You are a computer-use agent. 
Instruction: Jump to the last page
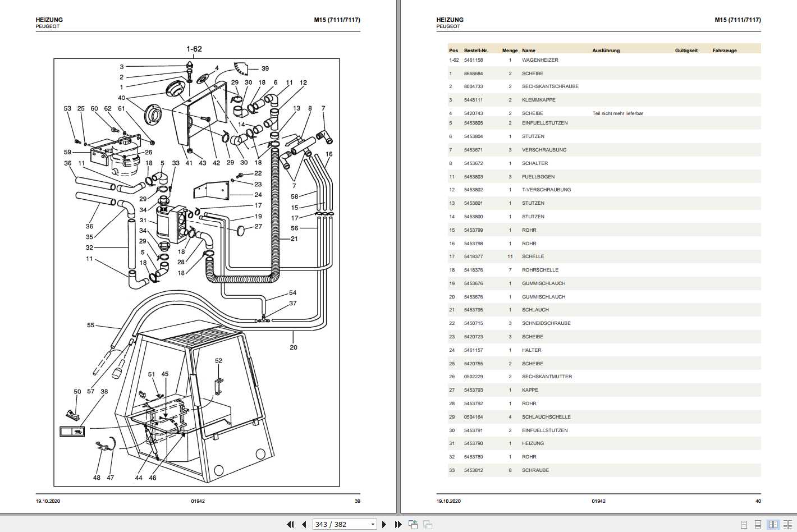click(x=398, y=524)
